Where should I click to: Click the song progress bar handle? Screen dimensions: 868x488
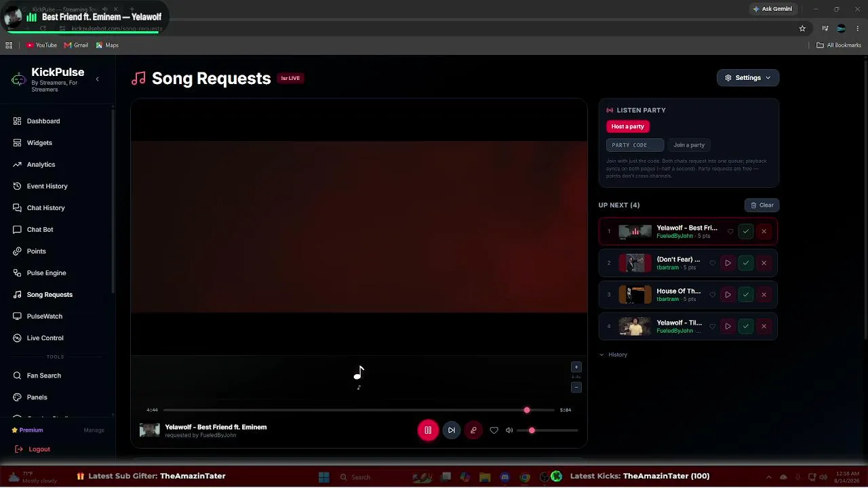527,410
